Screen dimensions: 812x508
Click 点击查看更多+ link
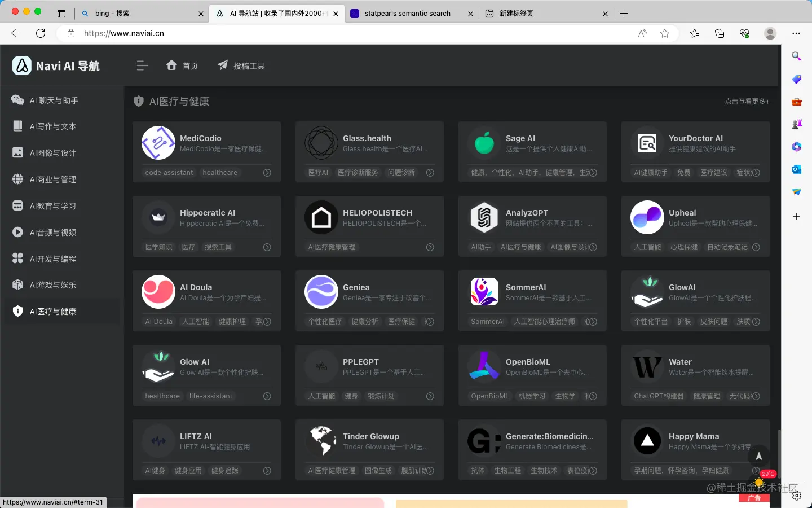[747, 102]
